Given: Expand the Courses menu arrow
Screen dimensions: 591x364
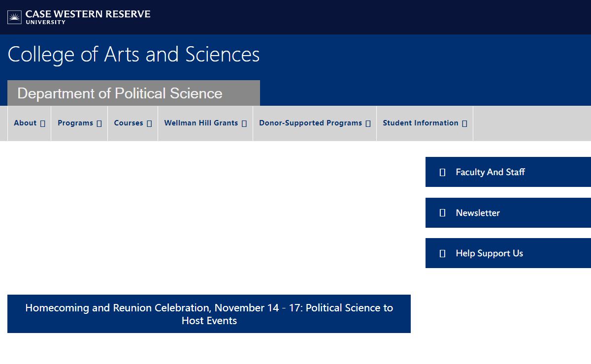Looking at the screenshot, I should tap(149, 123).
